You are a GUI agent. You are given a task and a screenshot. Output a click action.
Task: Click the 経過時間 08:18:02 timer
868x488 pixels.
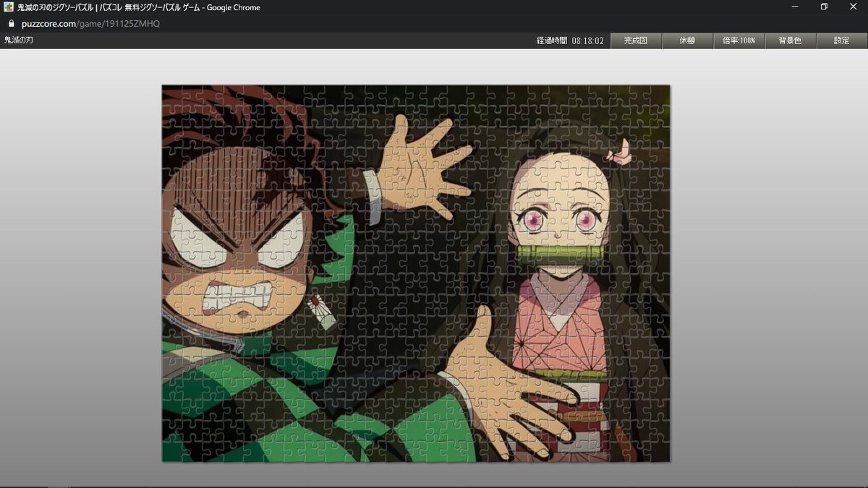(570, 40)
